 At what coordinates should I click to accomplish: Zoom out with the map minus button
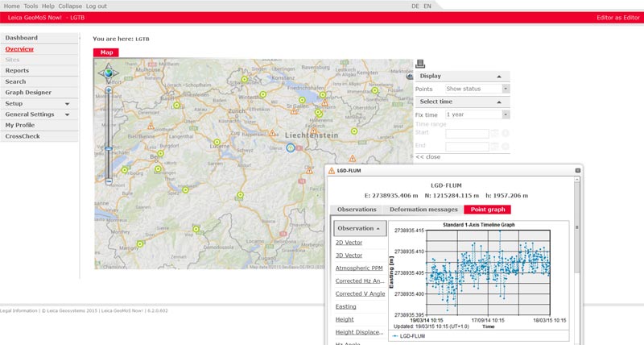click(108, 181)
